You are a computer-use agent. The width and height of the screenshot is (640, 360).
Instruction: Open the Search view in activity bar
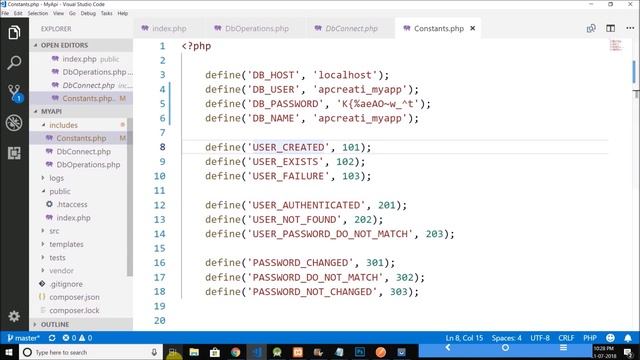(x=14, y=63)
